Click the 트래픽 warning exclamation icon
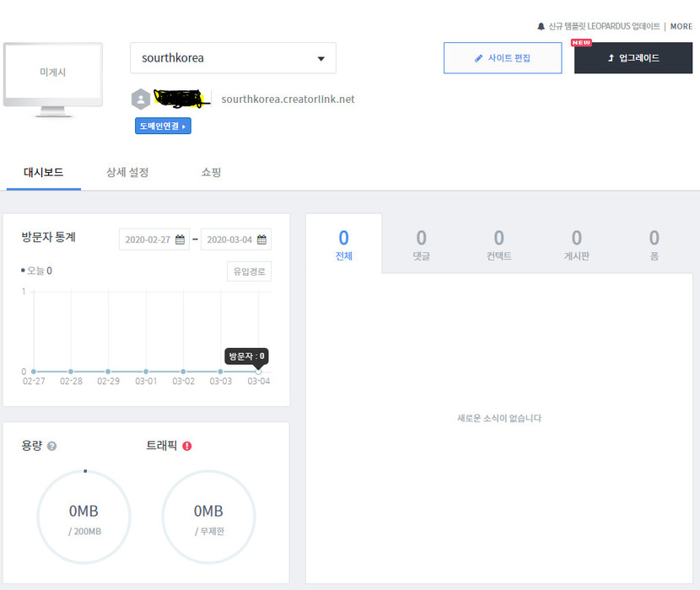The width and height of the screenshot is (700, 590). 187,446
